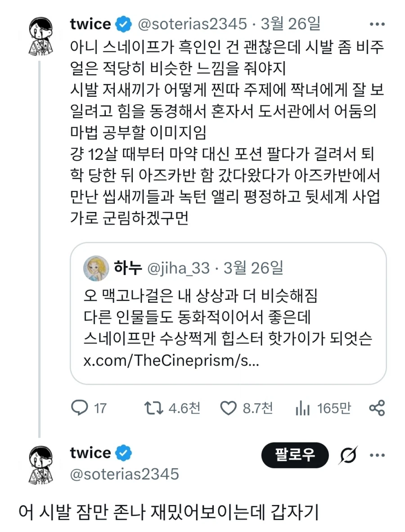Open view analytics showing 165만 views
This screenshot has width=405, height=532.
(303, 408)
